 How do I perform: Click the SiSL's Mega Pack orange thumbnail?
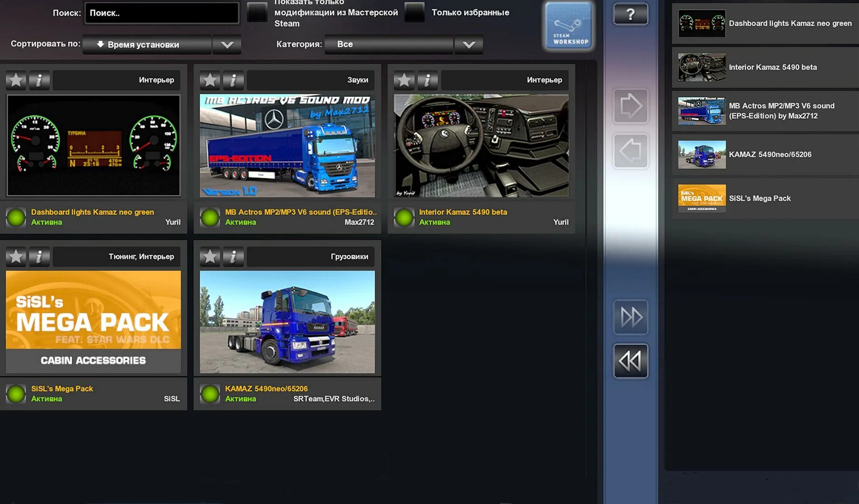[93, 322]
